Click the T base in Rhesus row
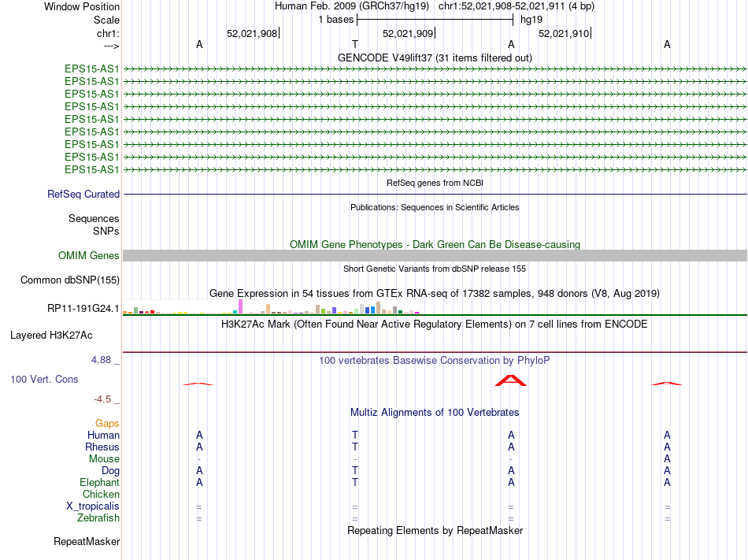748x560 pixels. coord(355,447)
